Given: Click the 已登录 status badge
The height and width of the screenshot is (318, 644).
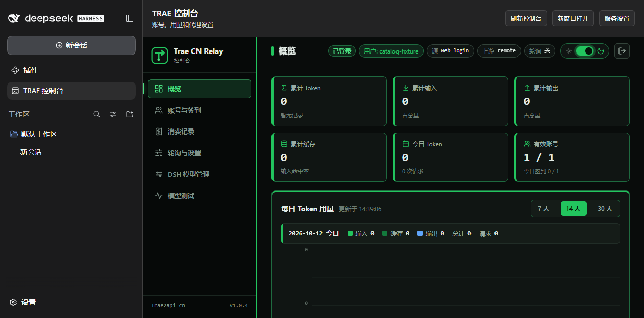Looking at the screenshot, I should tap(342, 51).
